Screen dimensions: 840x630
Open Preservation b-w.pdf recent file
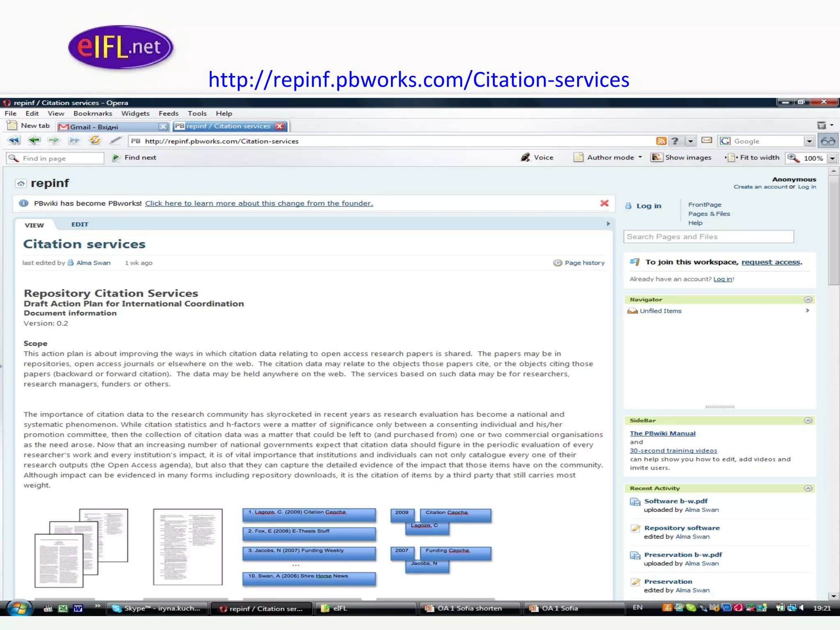pos(683,555)
